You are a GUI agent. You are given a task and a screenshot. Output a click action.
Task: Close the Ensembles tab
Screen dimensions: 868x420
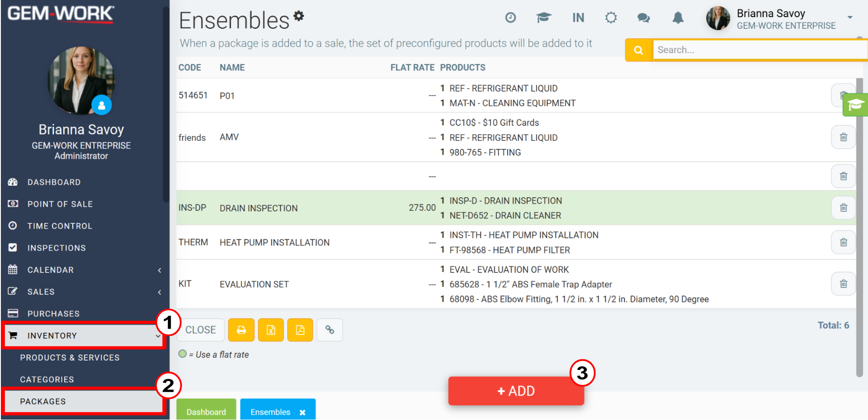pos(303,412)
